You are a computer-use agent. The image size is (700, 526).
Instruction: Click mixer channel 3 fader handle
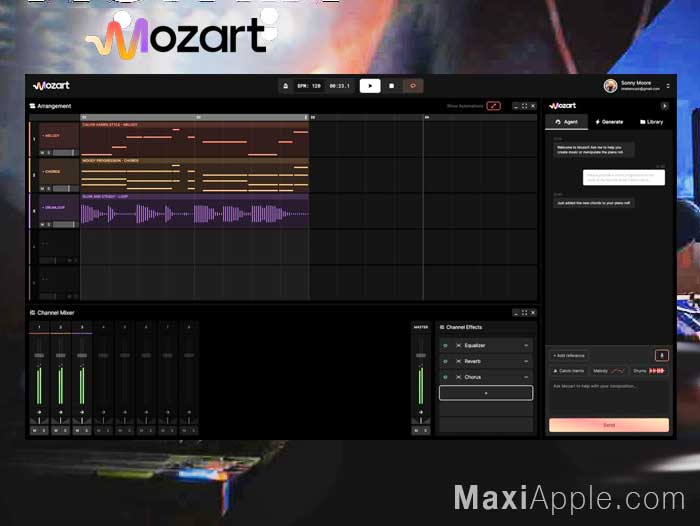pyautogui.click(x=82, y=355)
